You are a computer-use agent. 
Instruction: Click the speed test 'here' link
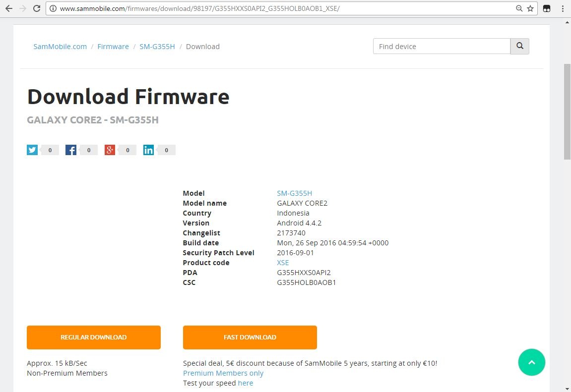246,383
